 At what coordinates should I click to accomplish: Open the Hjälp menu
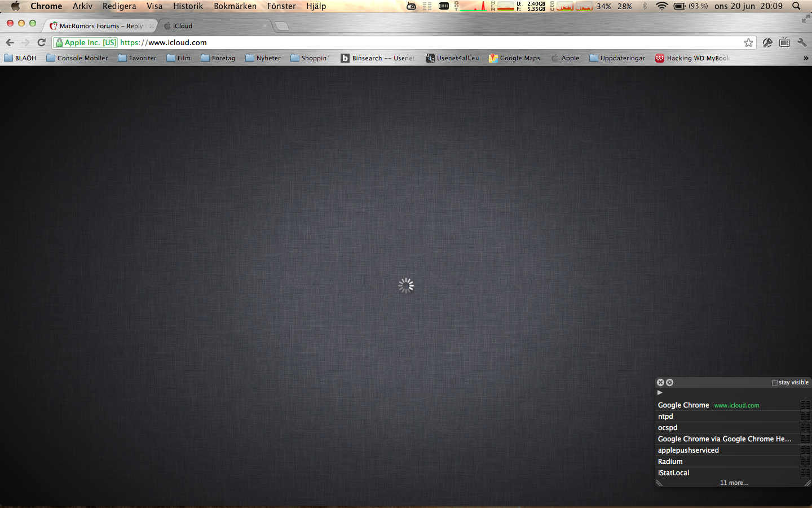pos(316,6)
